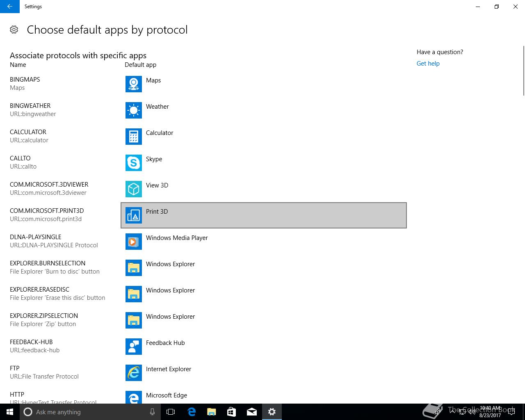Open the Mail app from the taskbar
The width and height of the screenshot is (525, 420).
[252, 412]
